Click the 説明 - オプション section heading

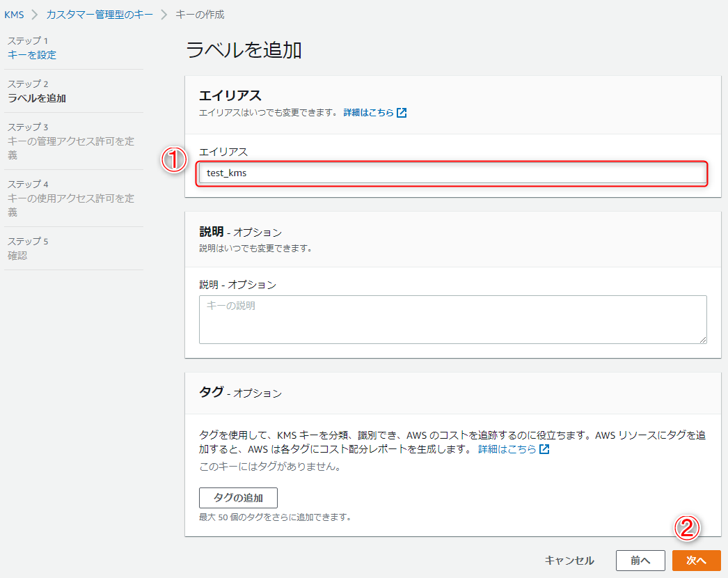click(x=241, y=232)
